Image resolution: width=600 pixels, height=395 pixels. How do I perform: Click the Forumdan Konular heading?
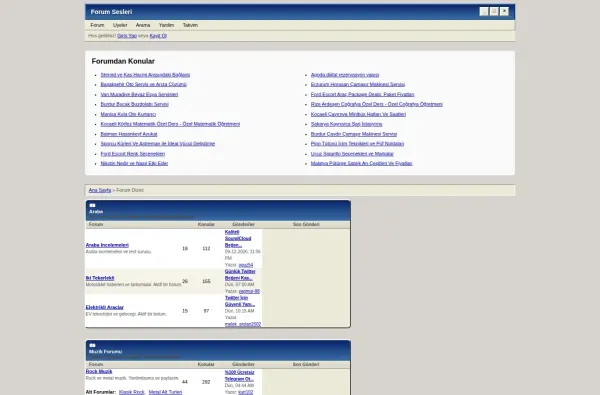pyautogui.click(x=123, y=61)
